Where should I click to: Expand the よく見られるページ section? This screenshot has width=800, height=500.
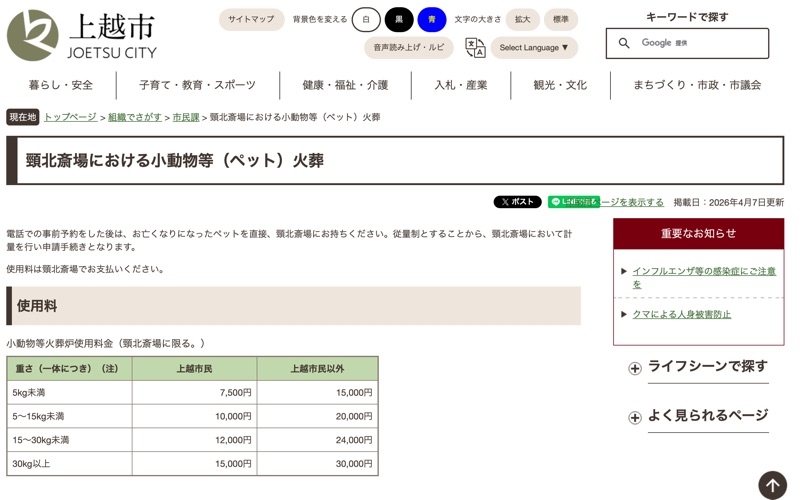[x=708, y=415]
